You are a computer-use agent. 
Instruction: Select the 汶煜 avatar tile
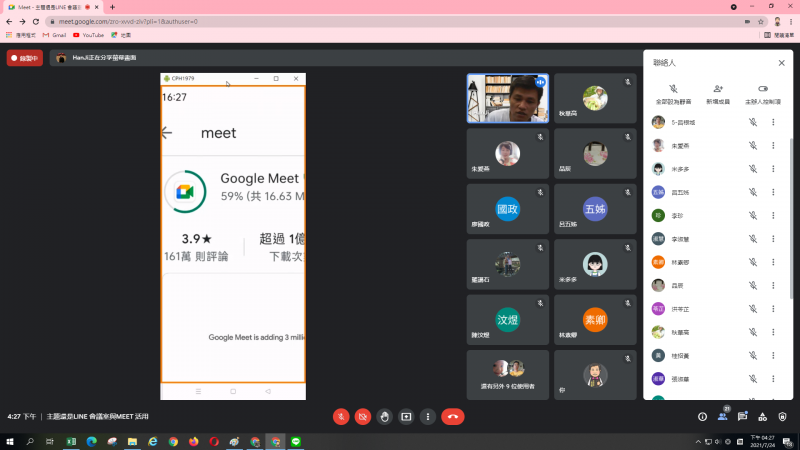pyautogui.click(x=508, y=320)
